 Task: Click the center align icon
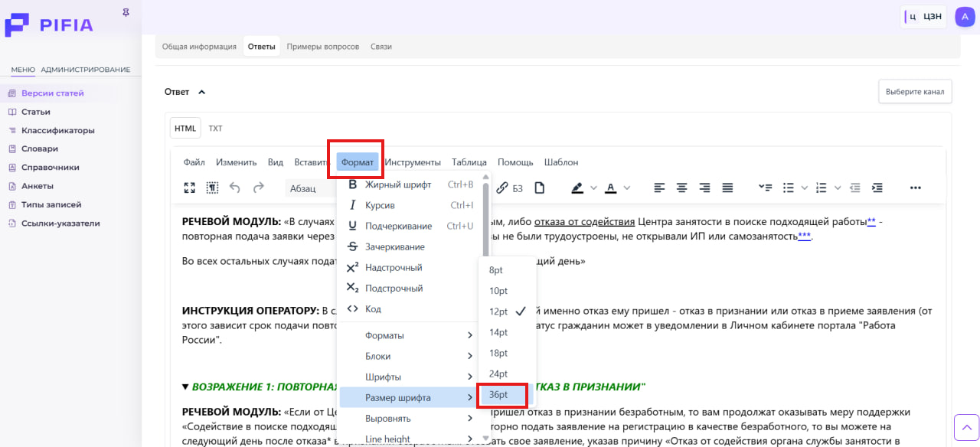pyautogui.click(x=681, y=188)
